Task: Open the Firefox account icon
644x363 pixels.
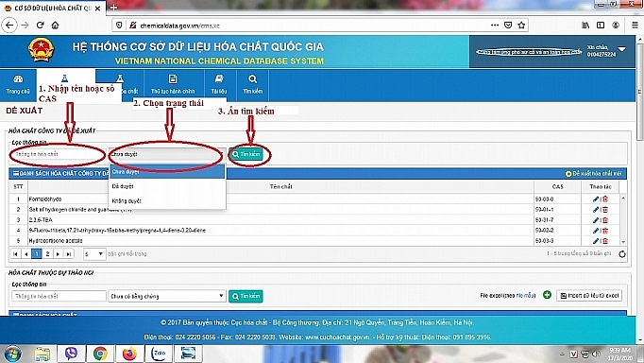Action: pos(616,26)
